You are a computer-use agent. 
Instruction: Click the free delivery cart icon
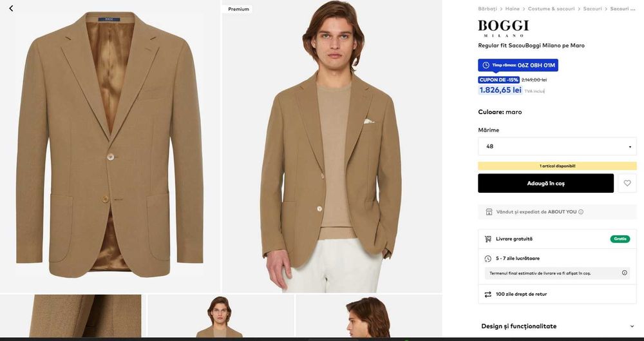click(x=488, y=239)
